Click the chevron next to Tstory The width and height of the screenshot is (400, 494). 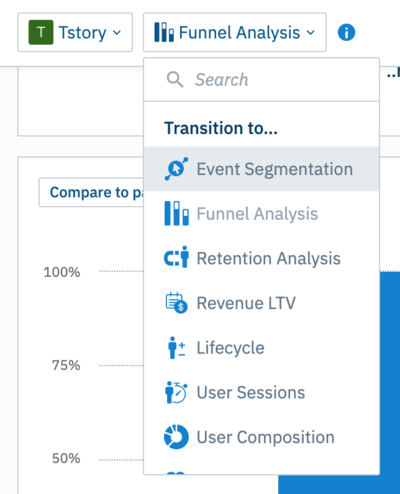[x=117, y=32]
